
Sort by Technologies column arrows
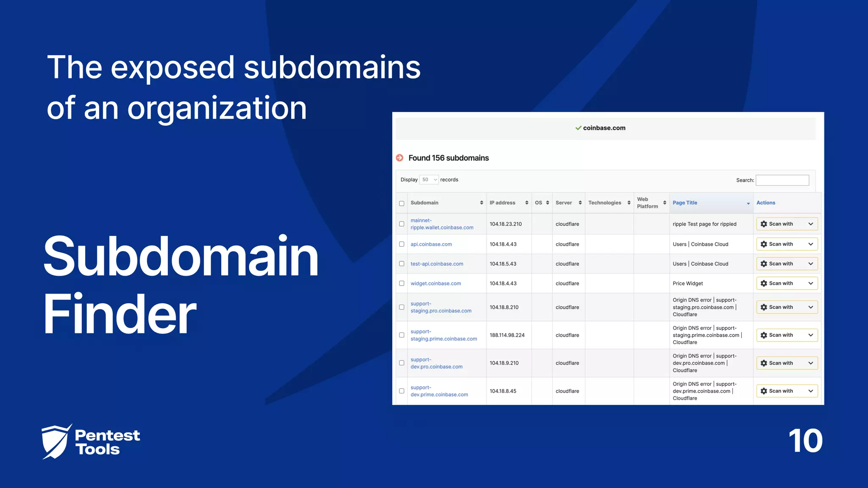(629, 203)
